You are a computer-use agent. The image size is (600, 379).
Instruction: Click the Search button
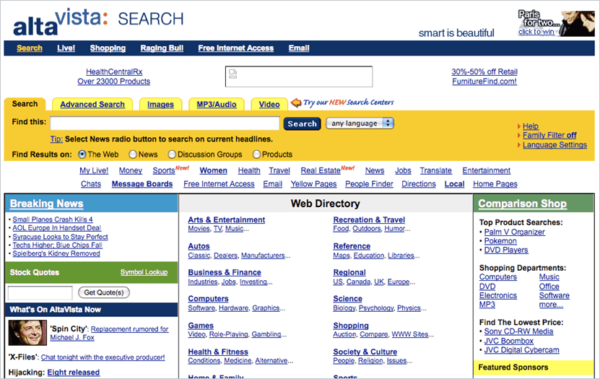[x=302, y=124]
